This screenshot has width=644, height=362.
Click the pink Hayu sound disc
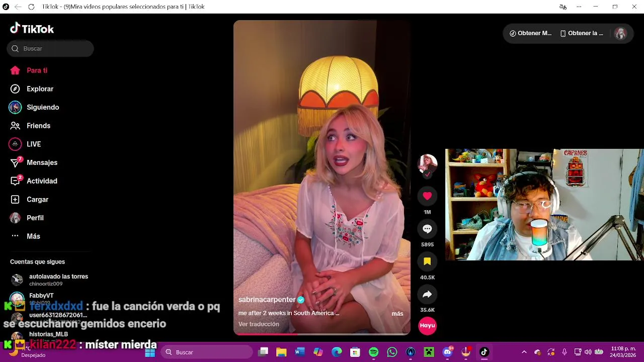(x=427, y=325)
